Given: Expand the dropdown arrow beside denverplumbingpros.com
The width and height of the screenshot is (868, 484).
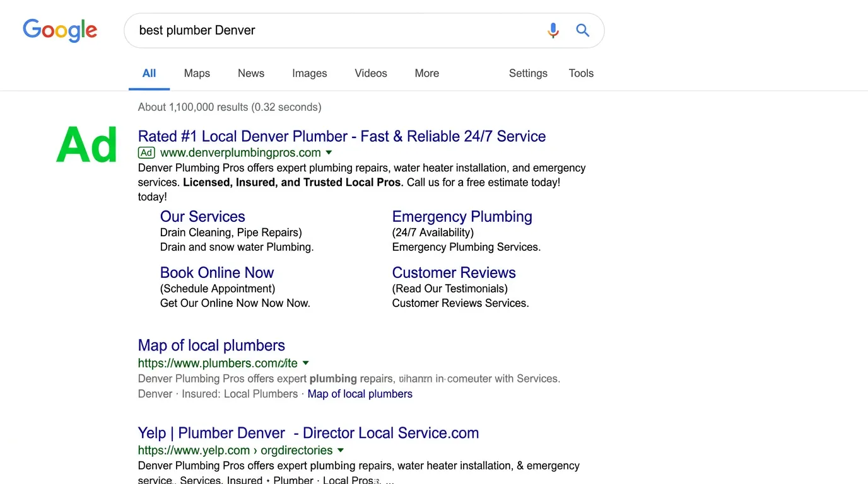Looking at the screenshot, I should (329, 153).
